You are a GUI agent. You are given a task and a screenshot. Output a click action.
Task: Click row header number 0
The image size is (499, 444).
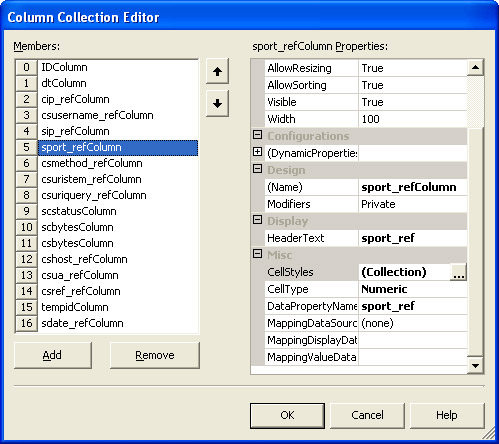(x=26, y=67)
